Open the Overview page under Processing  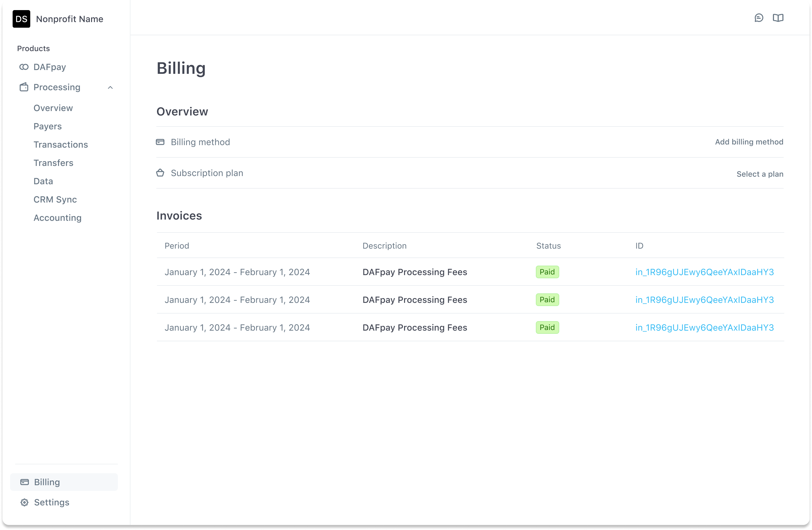coord(53,108)
